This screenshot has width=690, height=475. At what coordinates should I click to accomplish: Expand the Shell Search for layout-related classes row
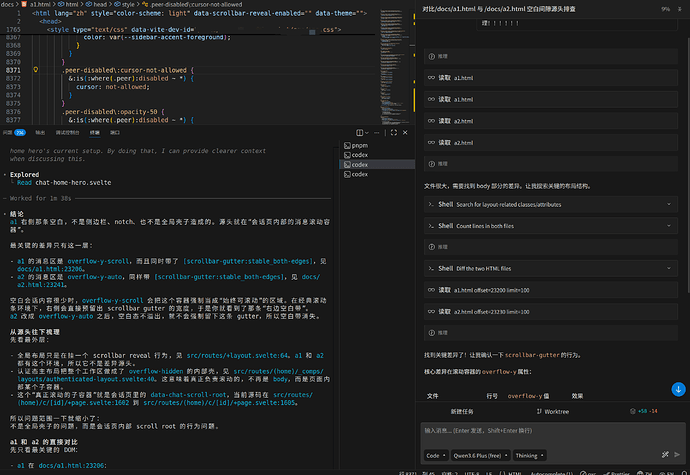click(x=550, y=204)
